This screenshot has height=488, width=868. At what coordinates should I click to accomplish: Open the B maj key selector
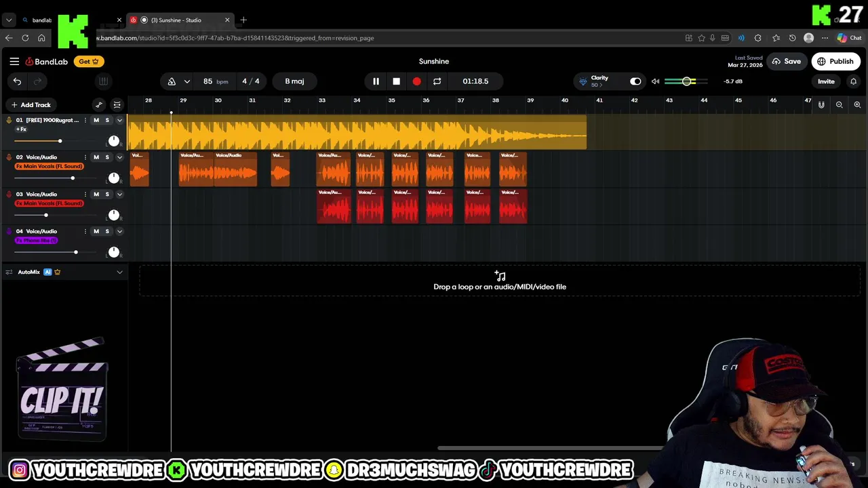tap(294, 81)
